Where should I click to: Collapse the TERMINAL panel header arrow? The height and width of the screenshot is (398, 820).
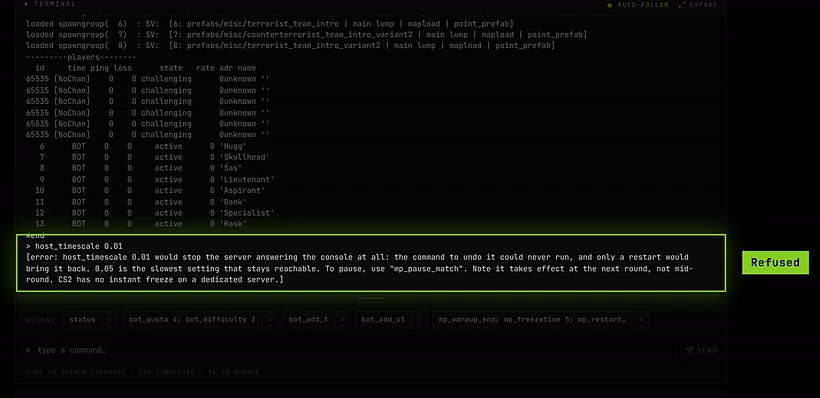point(26,4)
